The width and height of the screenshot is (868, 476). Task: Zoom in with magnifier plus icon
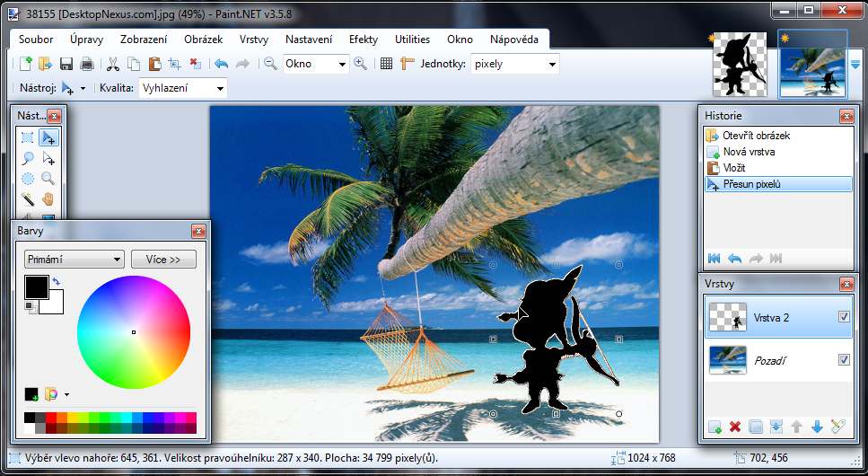coord(360,64)
